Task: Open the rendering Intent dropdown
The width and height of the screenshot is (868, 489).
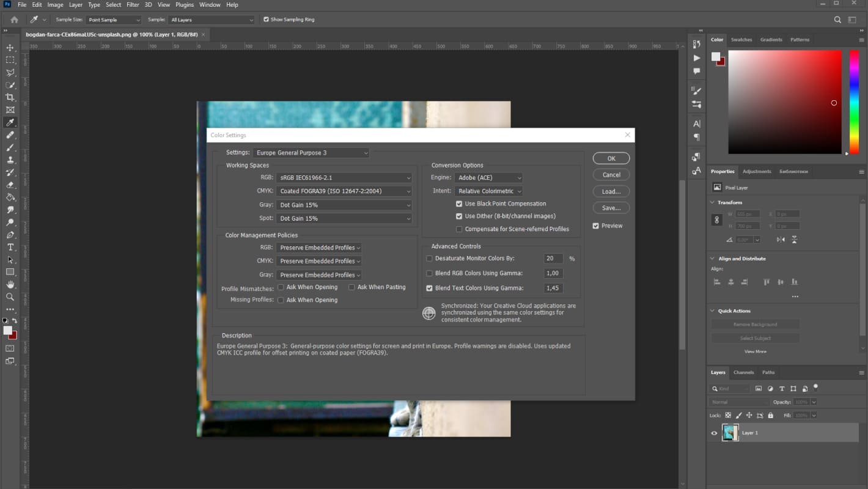Action: 488,191
